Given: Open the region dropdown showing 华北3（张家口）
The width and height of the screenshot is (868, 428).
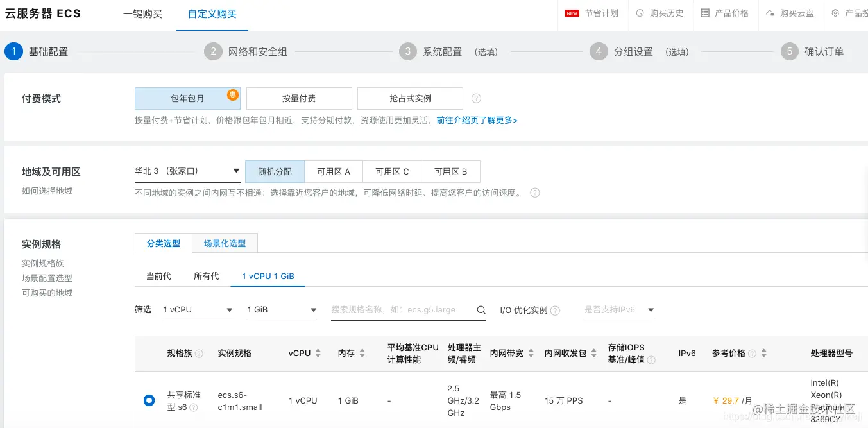Looking at the screenshot, I should coord(187,171).
